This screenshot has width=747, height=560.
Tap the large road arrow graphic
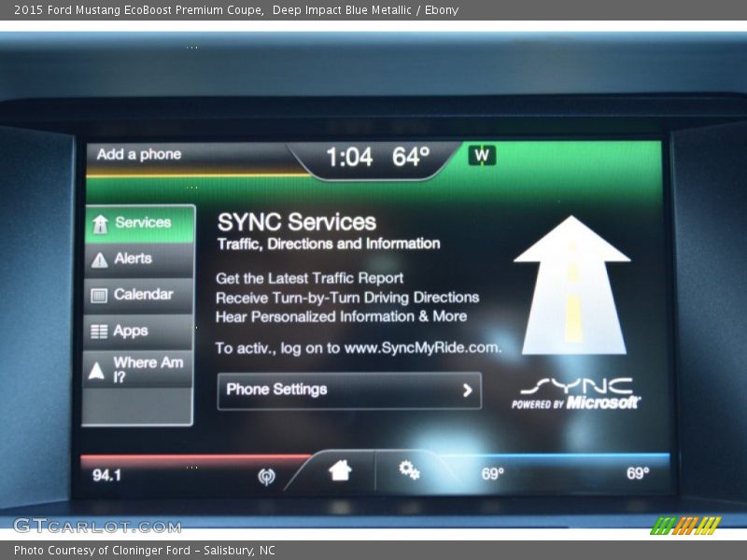(x=573, y=286)
